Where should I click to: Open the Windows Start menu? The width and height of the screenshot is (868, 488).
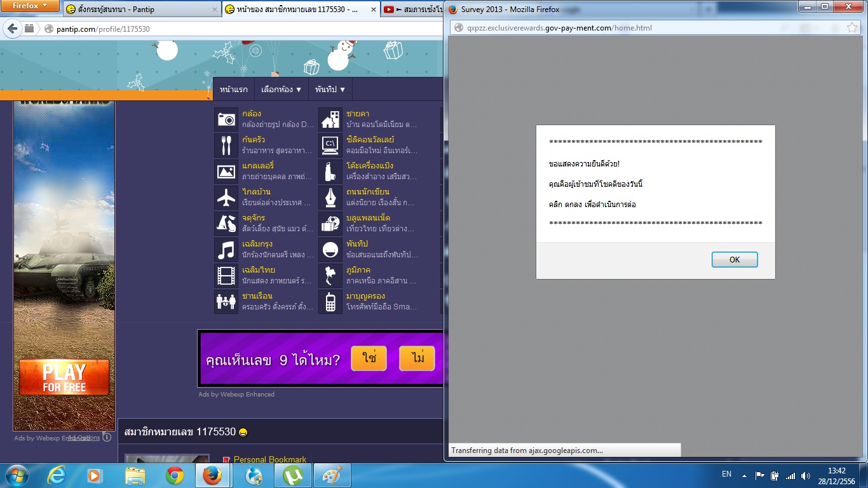click(17, 475)
